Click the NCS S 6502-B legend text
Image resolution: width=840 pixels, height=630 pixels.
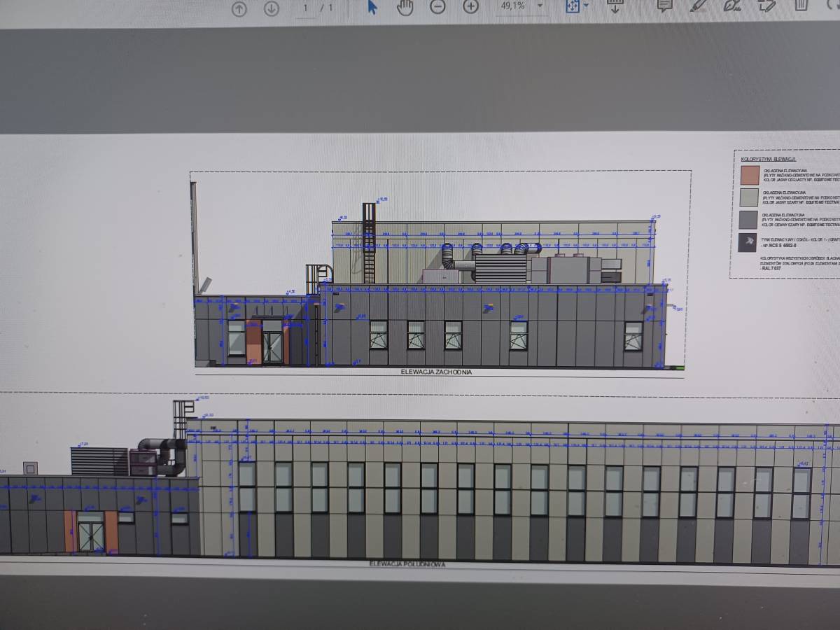pyautogui.click(x=784, y=246)
